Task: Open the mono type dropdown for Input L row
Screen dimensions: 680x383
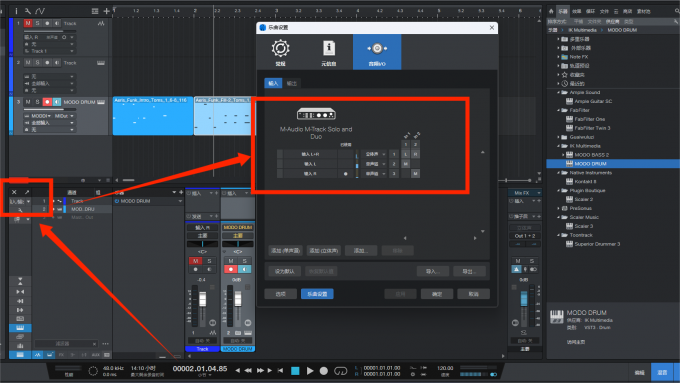Action: point(373,164)
